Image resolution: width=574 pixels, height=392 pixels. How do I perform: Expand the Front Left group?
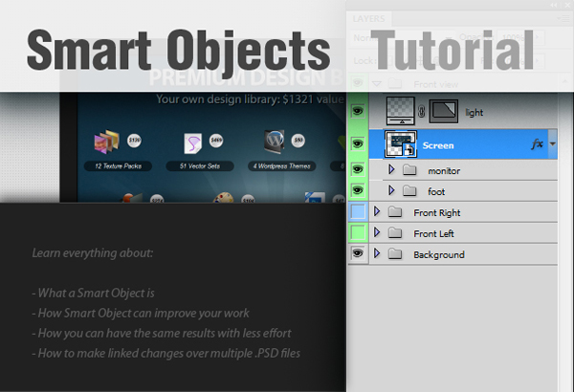(377, 232)
